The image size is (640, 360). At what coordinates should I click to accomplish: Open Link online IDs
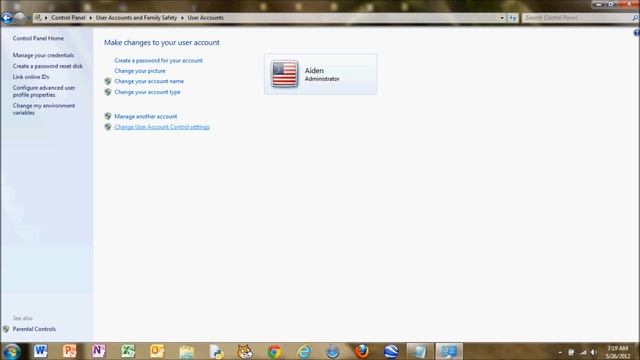31,77
